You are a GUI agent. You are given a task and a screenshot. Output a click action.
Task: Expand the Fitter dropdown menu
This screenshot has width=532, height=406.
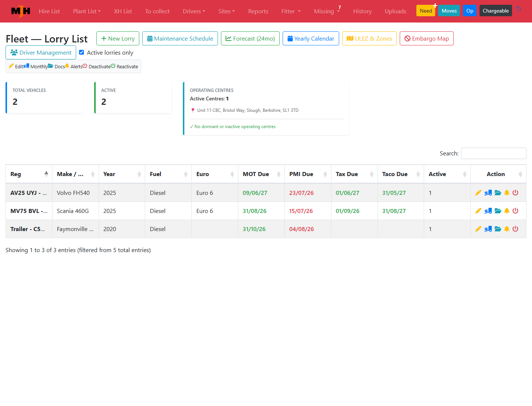click(x=291, y=11)
